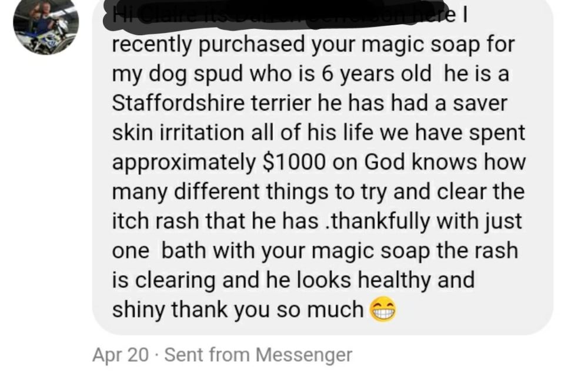The image size is (588, 386).
Task: Click the words 'itch rash' in the message
Action: click(x=155, y=221)
